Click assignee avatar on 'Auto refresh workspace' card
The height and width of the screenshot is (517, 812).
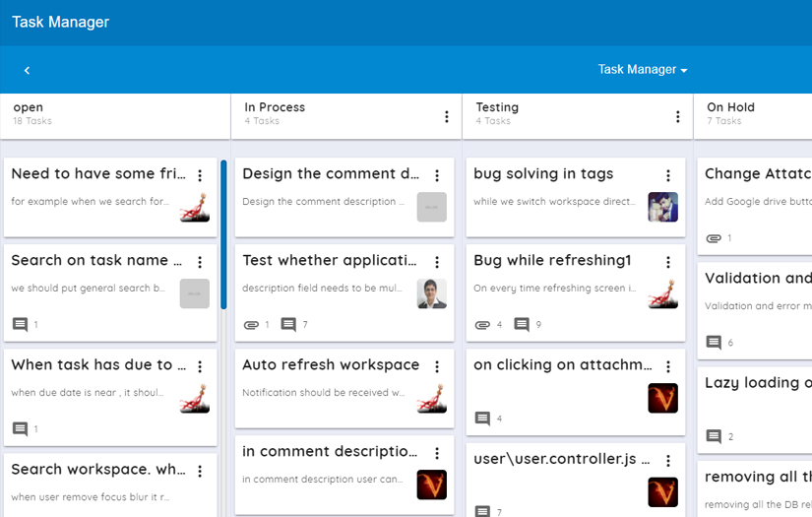pos(432,399)
